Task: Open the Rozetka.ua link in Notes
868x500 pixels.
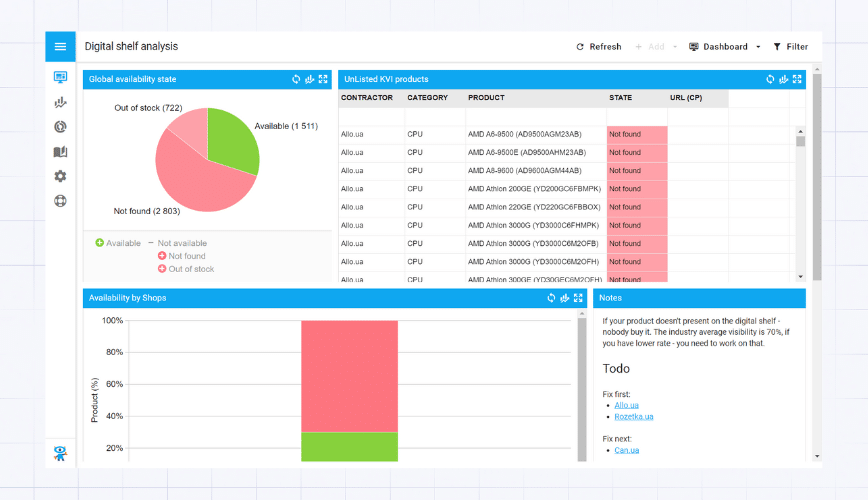Action: point(634,416)
